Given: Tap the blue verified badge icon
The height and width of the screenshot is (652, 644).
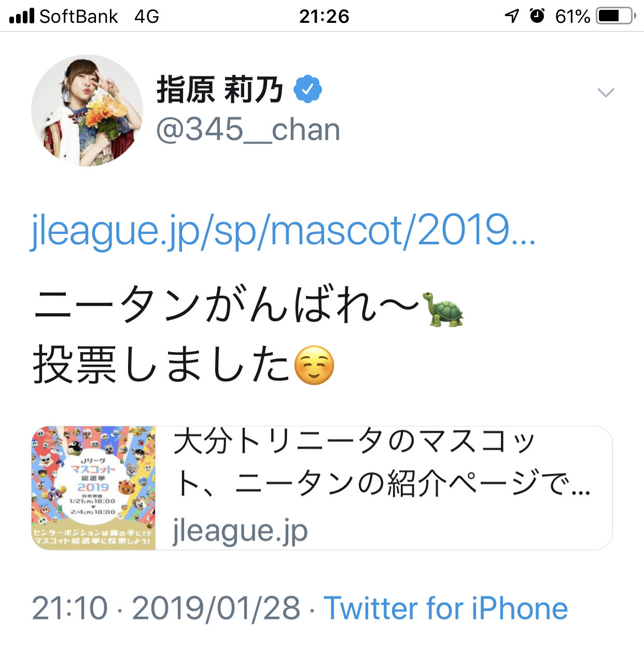Looking at the screenshot, I should pos(308,89).
